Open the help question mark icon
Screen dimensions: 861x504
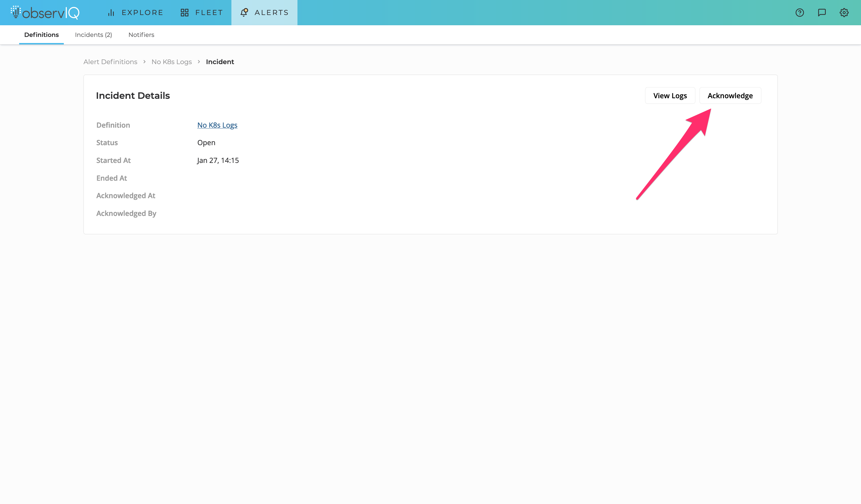799,13
